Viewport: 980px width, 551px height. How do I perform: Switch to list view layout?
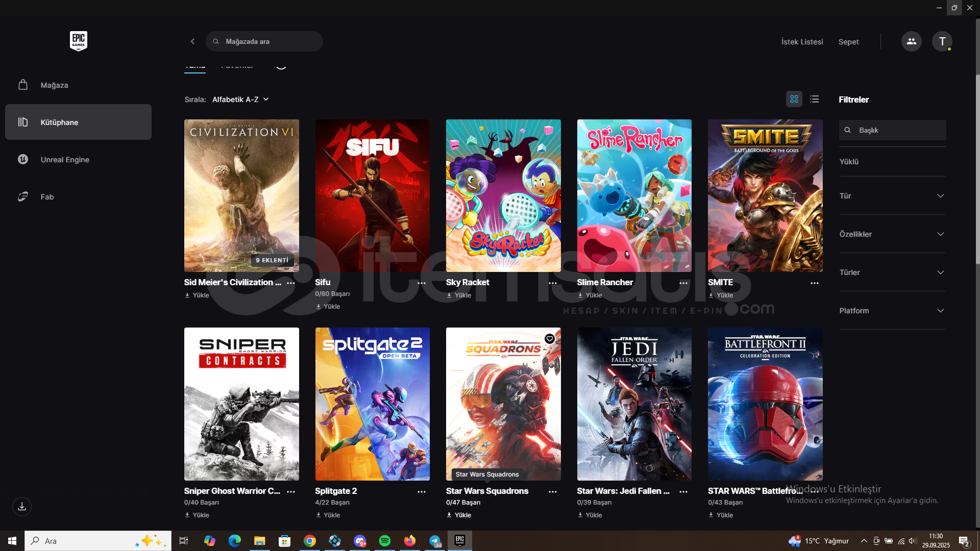[x=815, y=99]
